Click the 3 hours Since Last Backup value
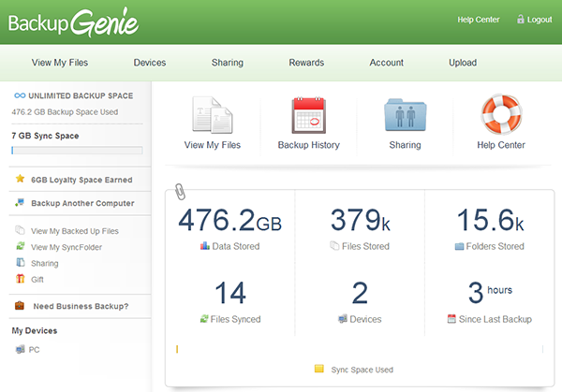562x392 pixels. click(x=490, y=293)
